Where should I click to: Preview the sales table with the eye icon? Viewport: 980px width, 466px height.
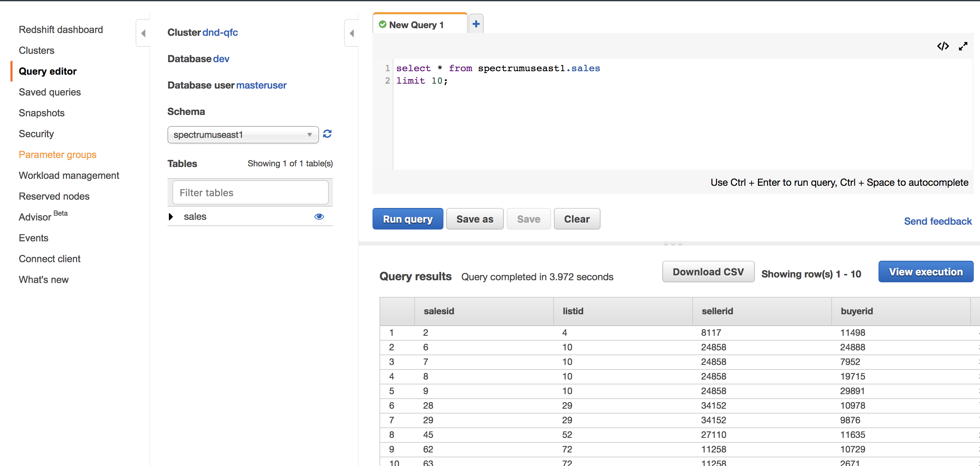click(x=319, y=217)
